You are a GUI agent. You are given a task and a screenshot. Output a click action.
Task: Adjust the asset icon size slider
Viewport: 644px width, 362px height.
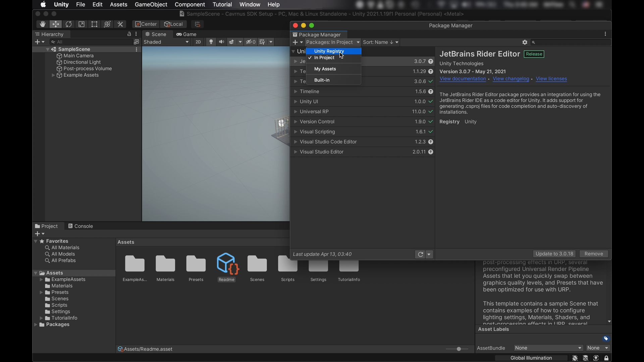459,349
